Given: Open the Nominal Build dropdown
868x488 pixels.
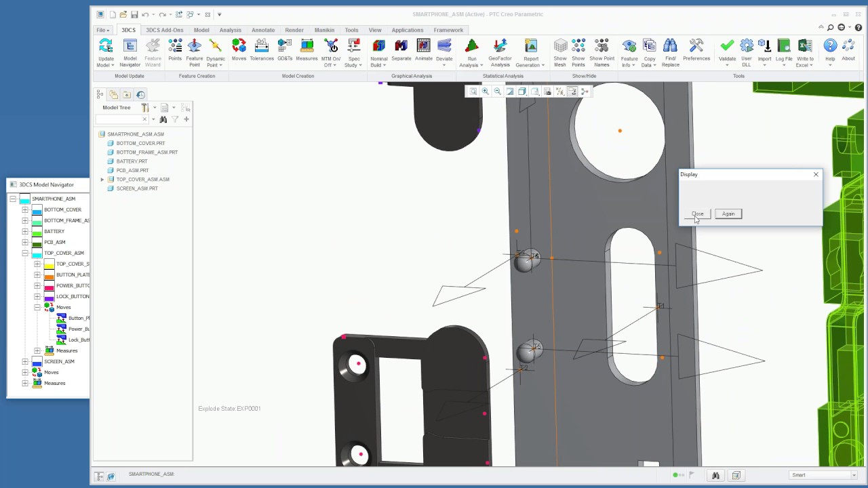Looking at the screenshot, I should [384, 65].
